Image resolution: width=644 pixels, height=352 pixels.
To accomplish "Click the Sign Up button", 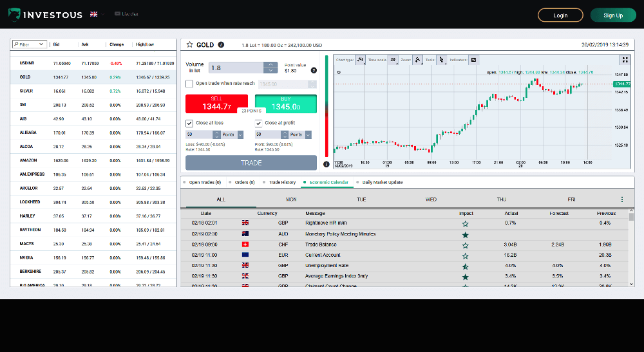I will [613, 15].
